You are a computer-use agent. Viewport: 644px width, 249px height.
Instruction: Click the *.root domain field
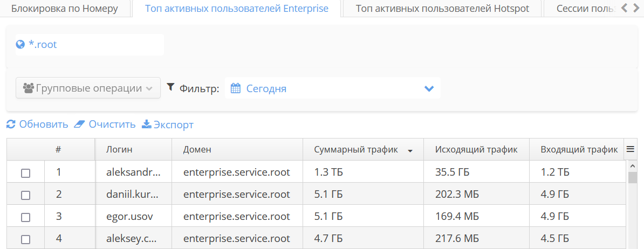pyautogui.click(x=90, y=45)
